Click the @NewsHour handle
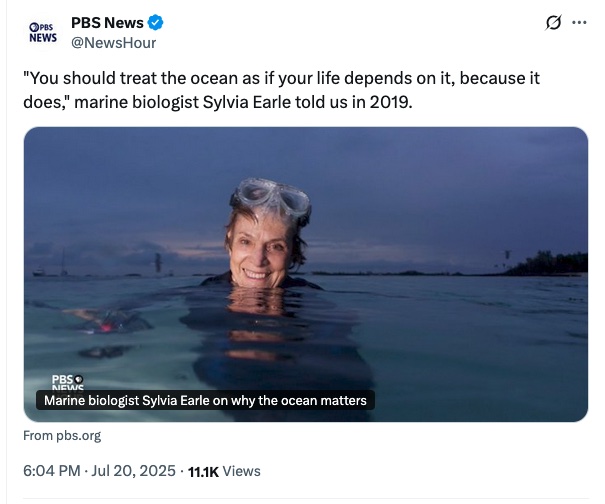 [x=113, y=42]
